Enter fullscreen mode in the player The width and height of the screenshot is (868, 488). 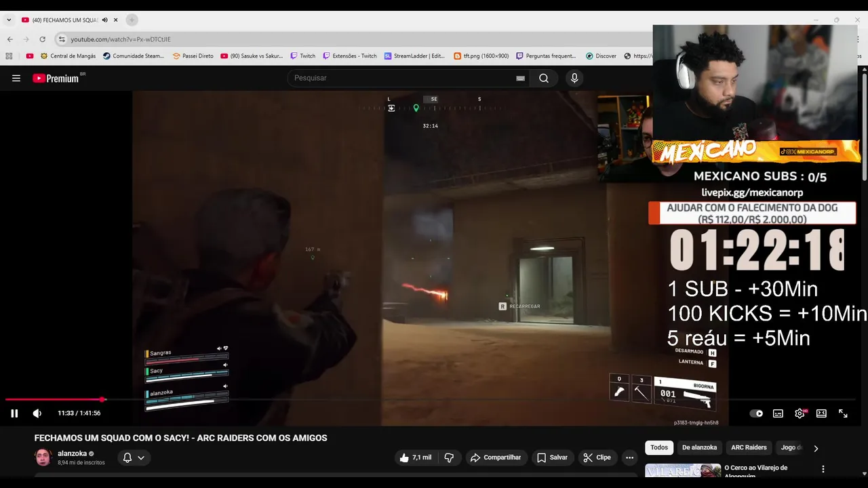click(843, 413)
